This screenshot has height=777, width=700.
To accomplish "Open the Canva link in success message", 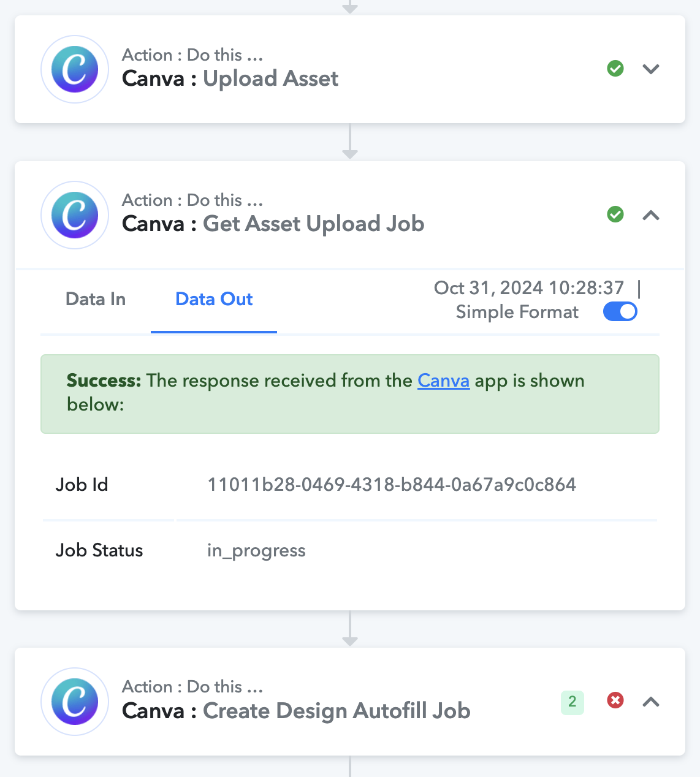I will pyautogui.click(x=443, y=381).
